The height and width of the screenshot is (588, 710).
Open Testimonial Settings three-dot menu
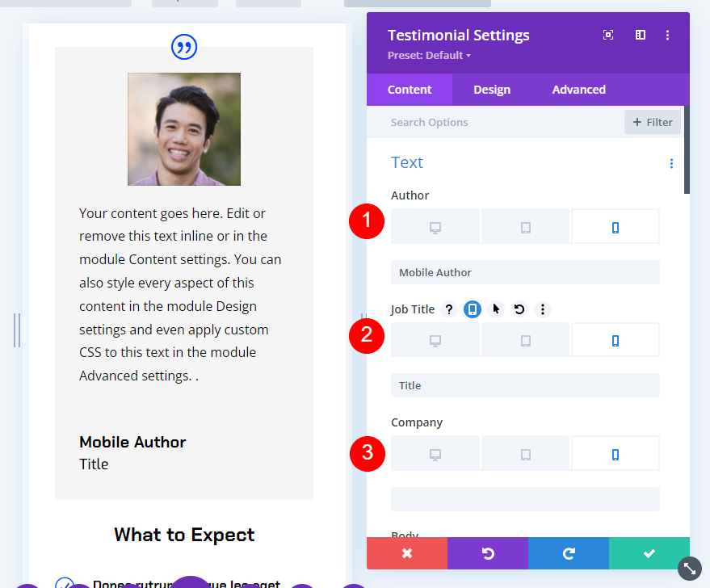[667, 35]
